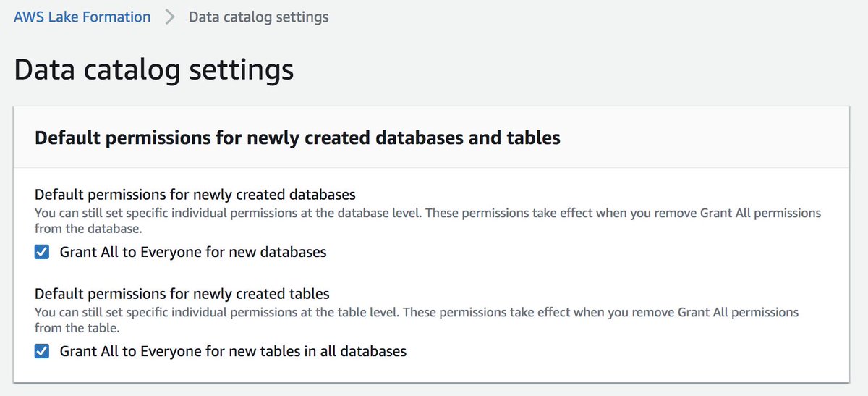Click the database-level permissions help text
Viewport: 868px width, 396px height.
point(427,214)
